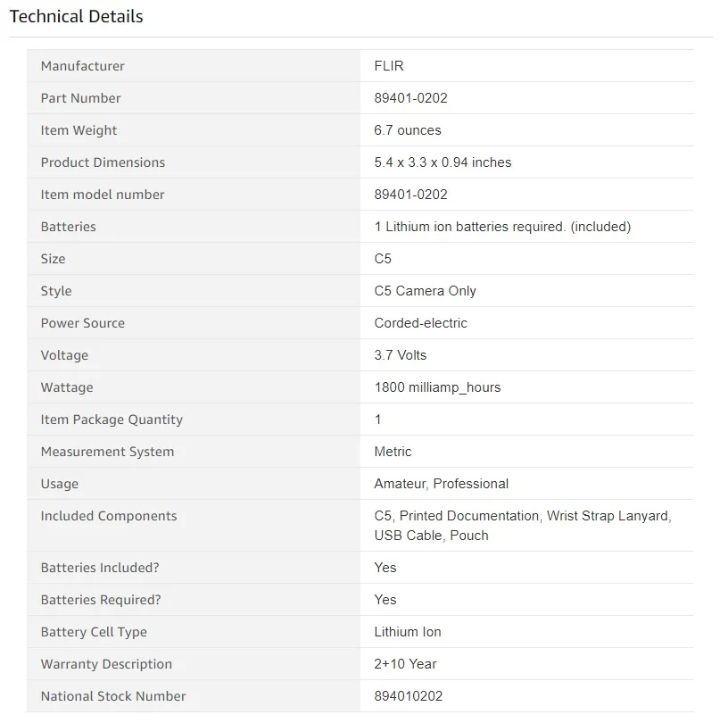This screenshot has width=728, height=723.
Task: Select the Part Number value 89401-0202
Action: (410, 98)
